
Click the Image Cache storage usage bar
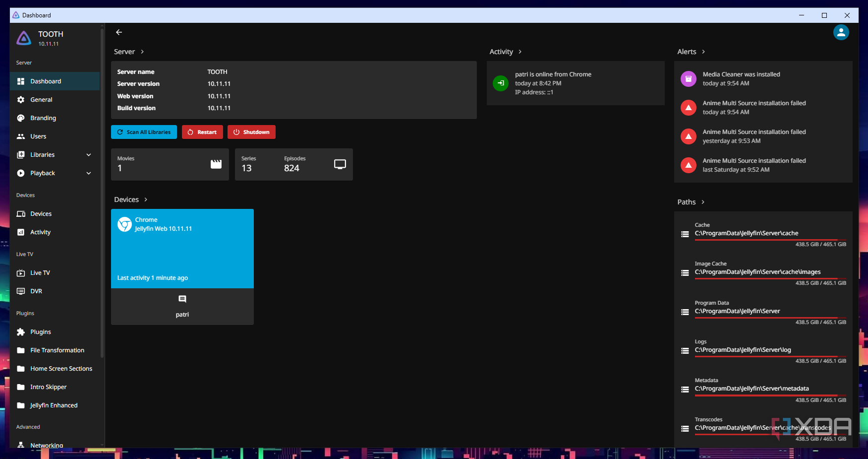(x=770, y=278)
